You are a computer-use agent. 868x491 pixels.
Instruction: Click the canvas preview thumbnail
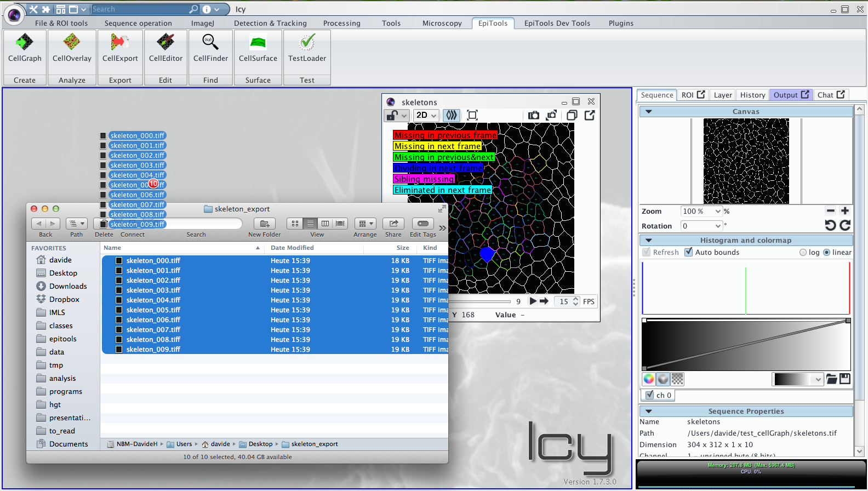[x=746, y=161]
